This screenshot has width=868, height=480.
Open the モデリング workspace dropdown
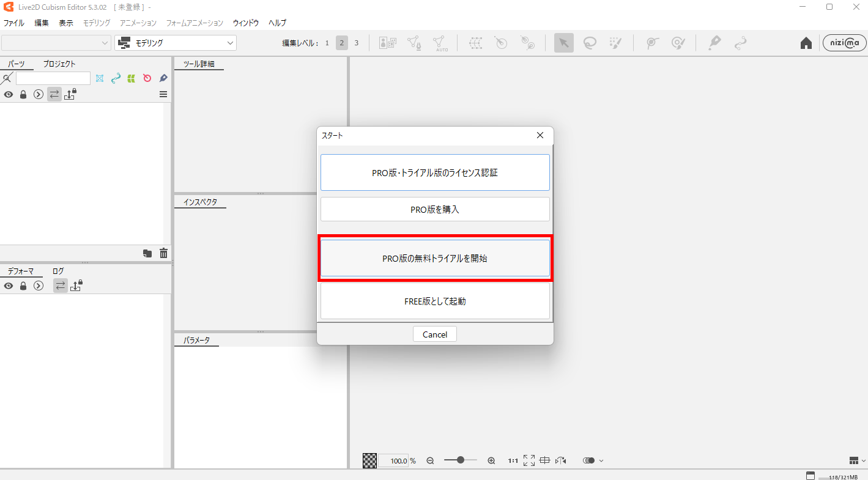176,43
